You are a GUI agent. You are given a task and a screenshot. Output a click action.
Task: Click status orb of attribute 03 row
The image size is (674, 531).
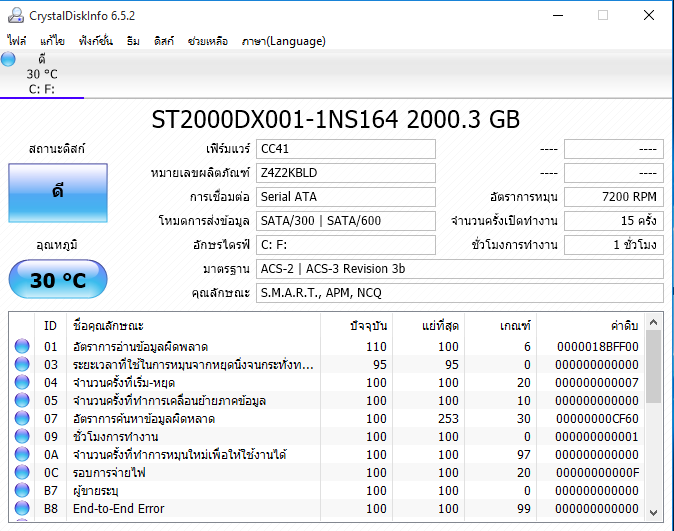22,364
